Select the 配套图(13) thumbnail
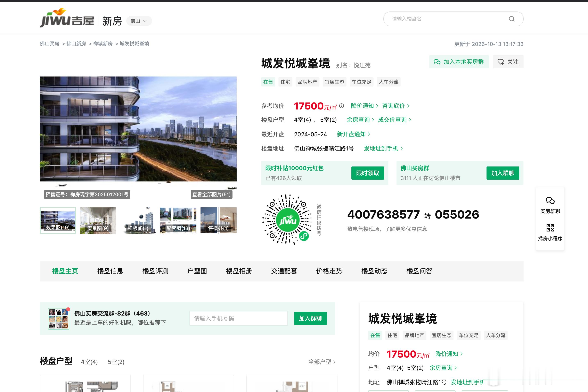The image size is (588, 392). pos(178,220)
